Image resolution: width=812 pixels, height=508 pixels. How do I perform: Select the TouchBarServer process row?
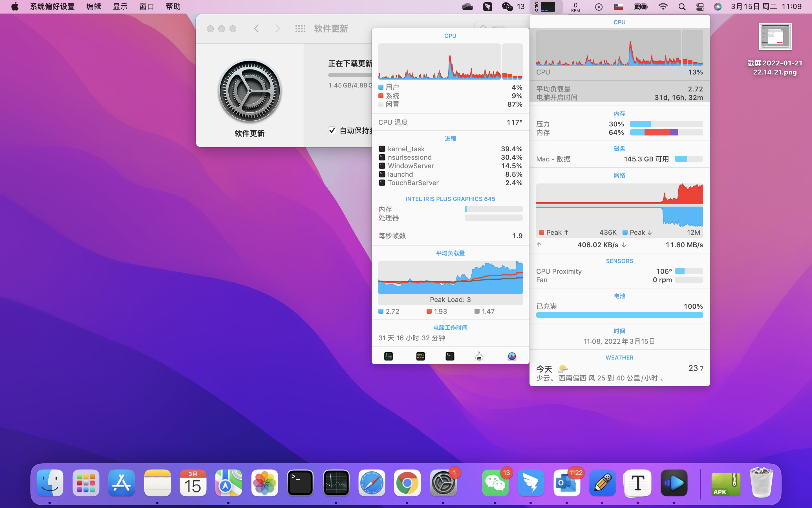pos(450,183)
